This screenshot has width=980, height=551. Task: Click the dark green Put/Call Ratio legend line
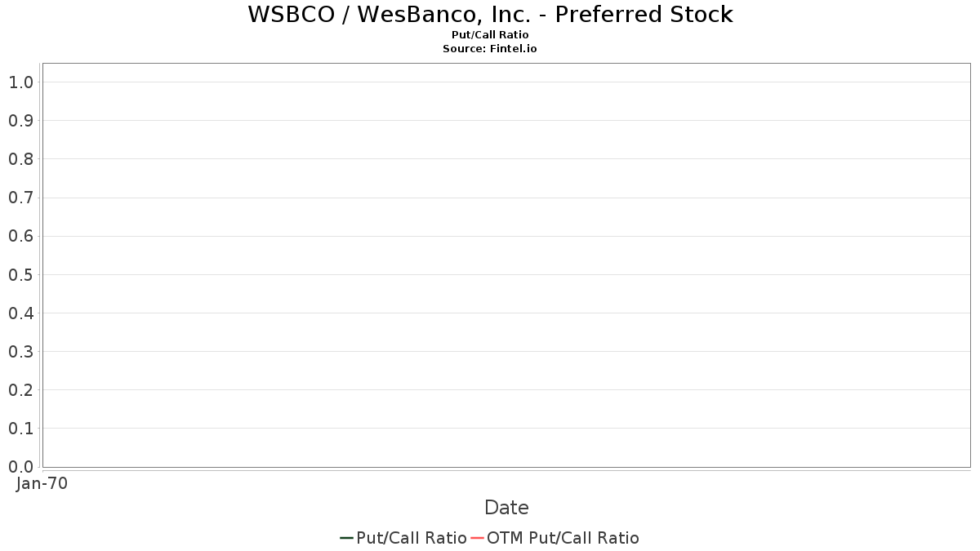(x=346, y=538)
